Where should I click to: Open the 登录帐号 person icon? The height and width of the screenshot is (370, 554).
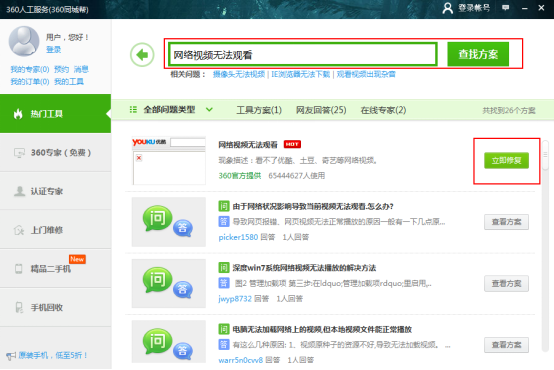click(448, 8)
